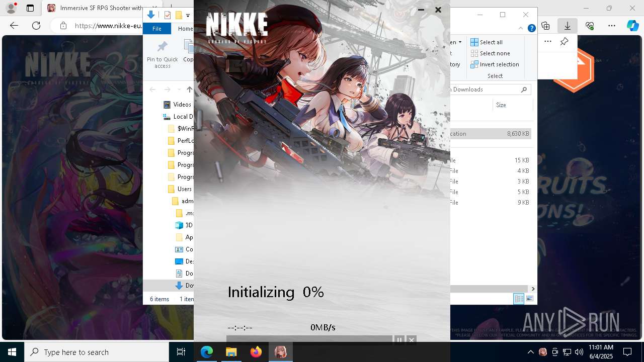Open Edge tab actions menu

pos(30,8)
